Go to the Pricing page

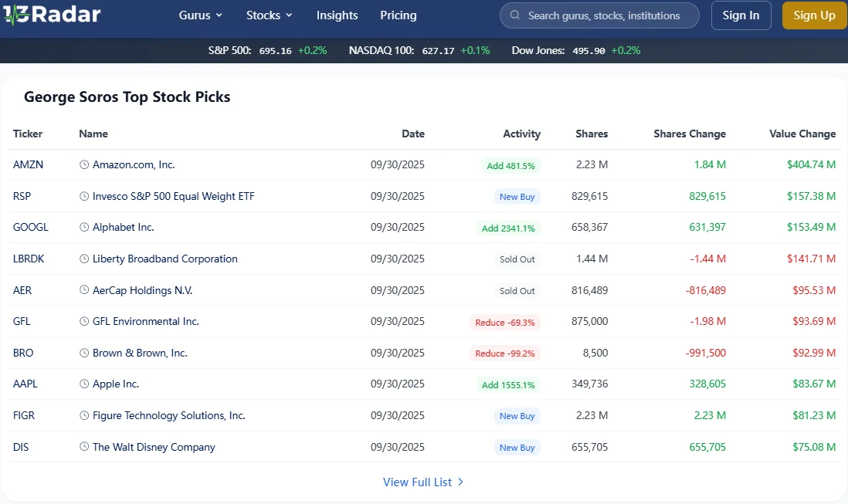coord(398,15)
